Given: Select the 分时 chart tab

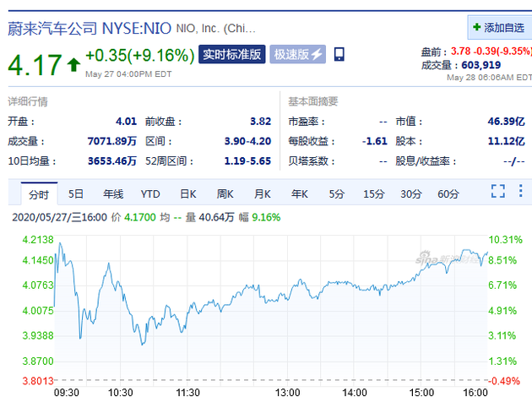Looking at the screenshot, I should (39, 194).
